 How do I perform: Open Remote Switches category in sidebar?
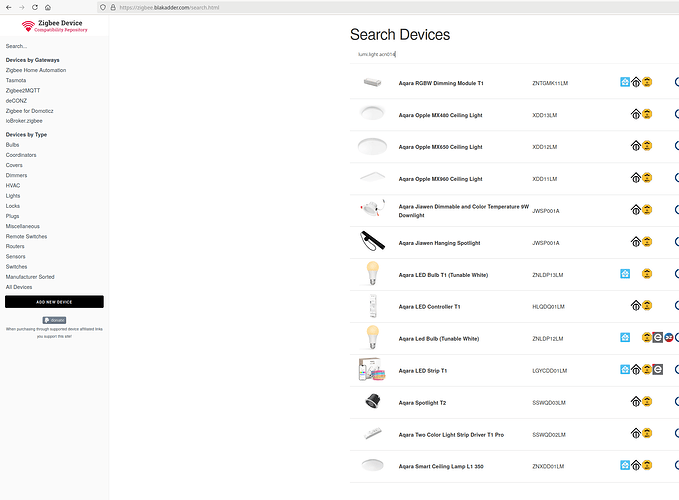(x=26, y=236)
